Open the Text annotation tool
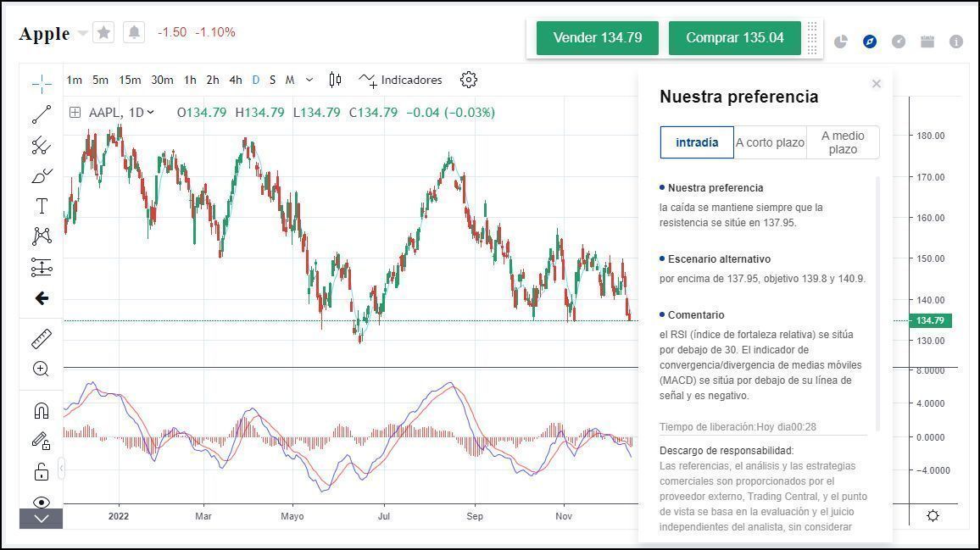Screen dimensions: 980x550 point(41,205)
